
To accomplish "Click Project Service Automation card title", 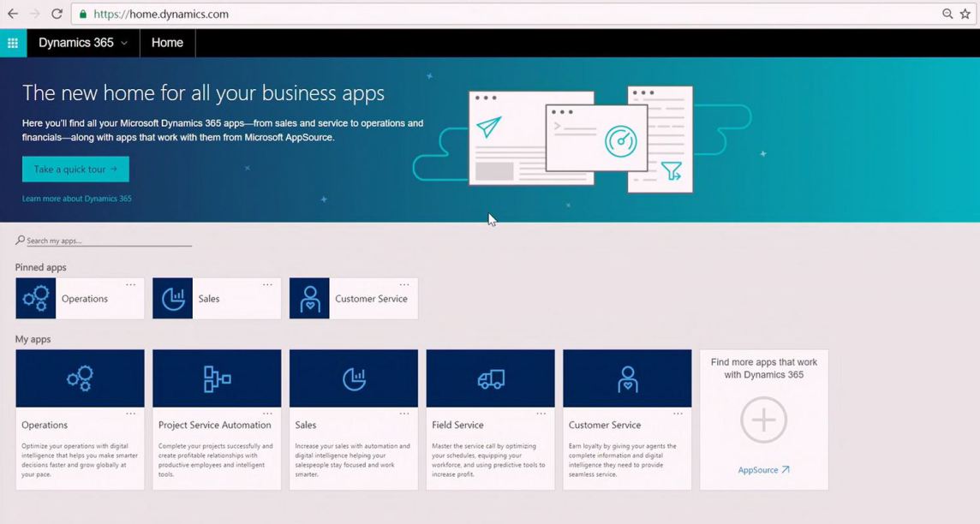I will tap(214, 425).
